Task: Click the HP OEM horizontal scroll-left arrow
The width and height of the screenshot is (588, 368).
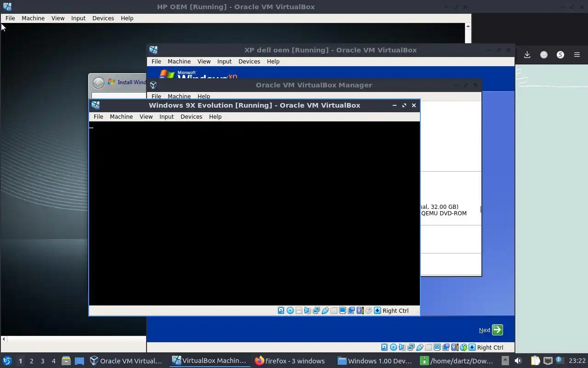Action: point(4,339)
